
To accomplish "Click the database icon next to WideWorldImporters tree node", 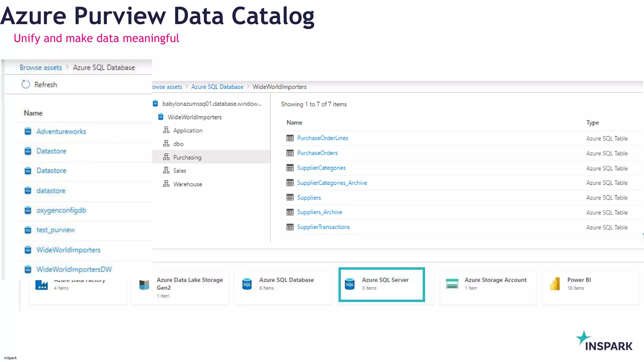I will 161,117.
